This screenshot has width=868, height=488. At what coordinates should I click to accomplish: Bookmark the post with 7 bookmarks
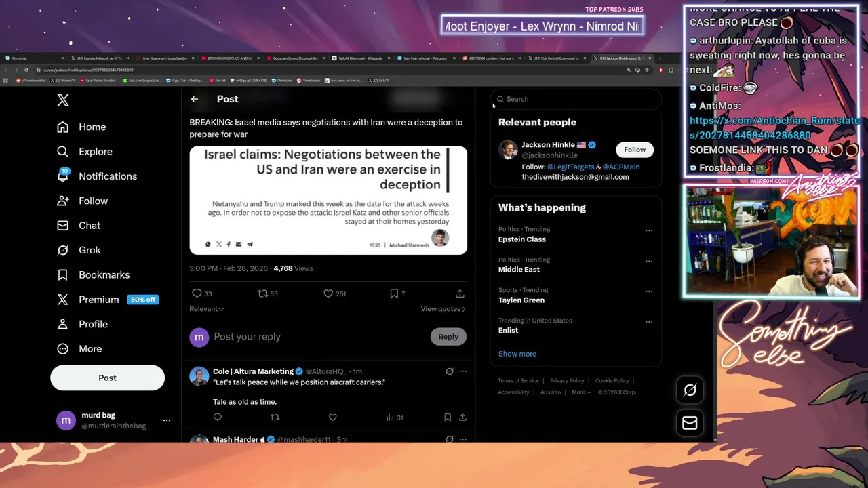coord(394,293)
